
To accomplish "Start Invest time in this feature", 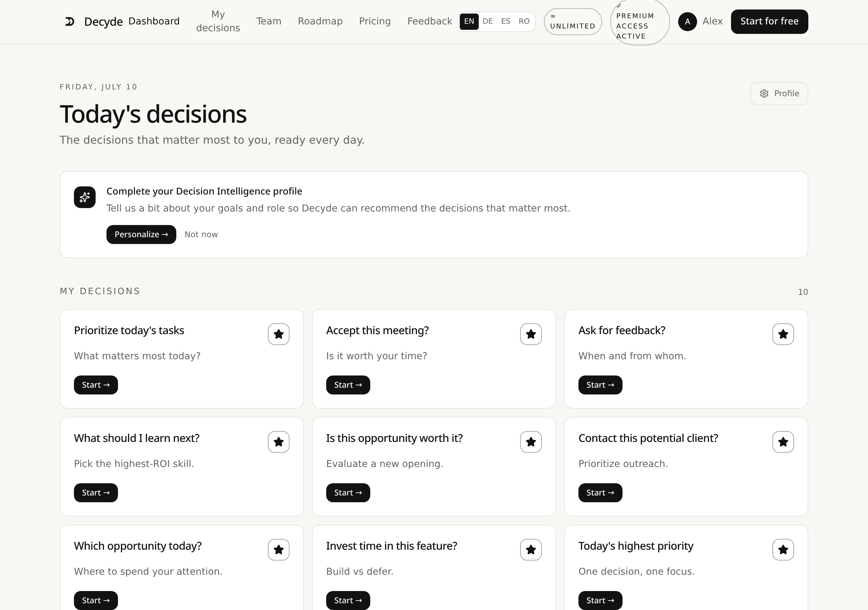I will click(348, 601).
